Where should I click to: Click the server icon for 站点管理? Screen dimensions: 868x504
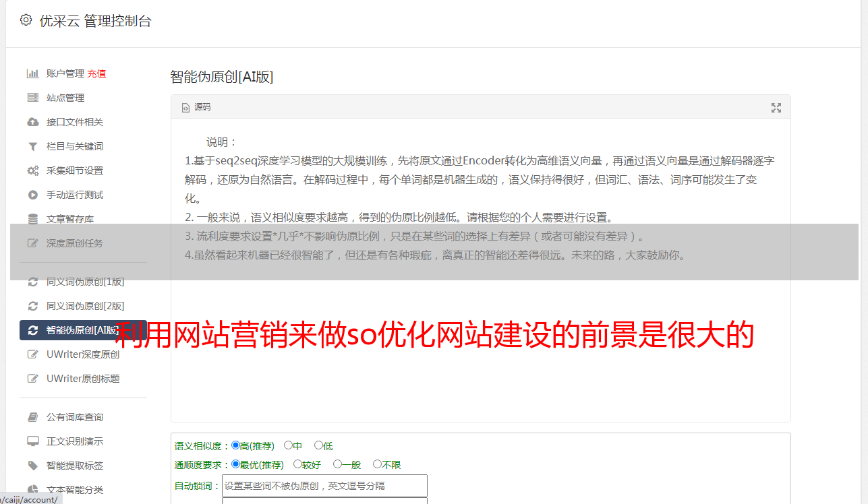[32, 98]
